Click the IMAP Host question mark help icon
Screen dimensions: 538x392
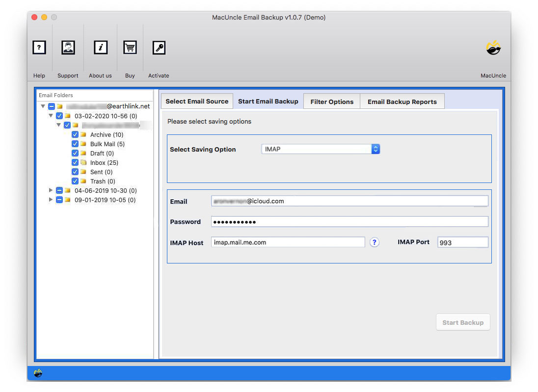coord(375,242)
